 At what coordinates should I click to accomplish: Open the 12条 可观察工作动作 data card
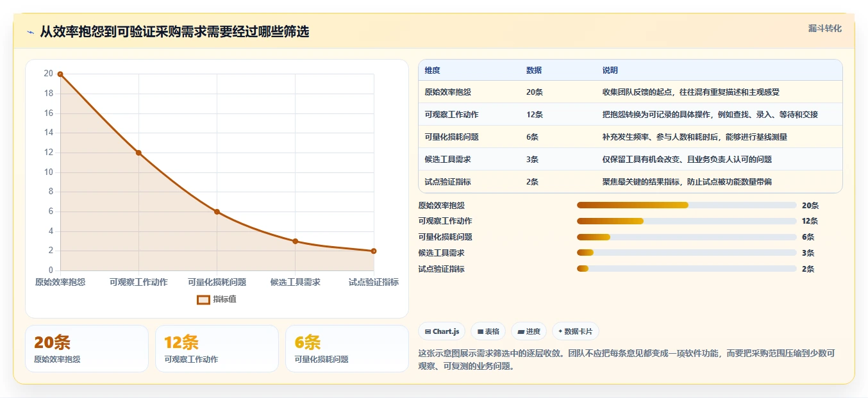pos(217,349)
